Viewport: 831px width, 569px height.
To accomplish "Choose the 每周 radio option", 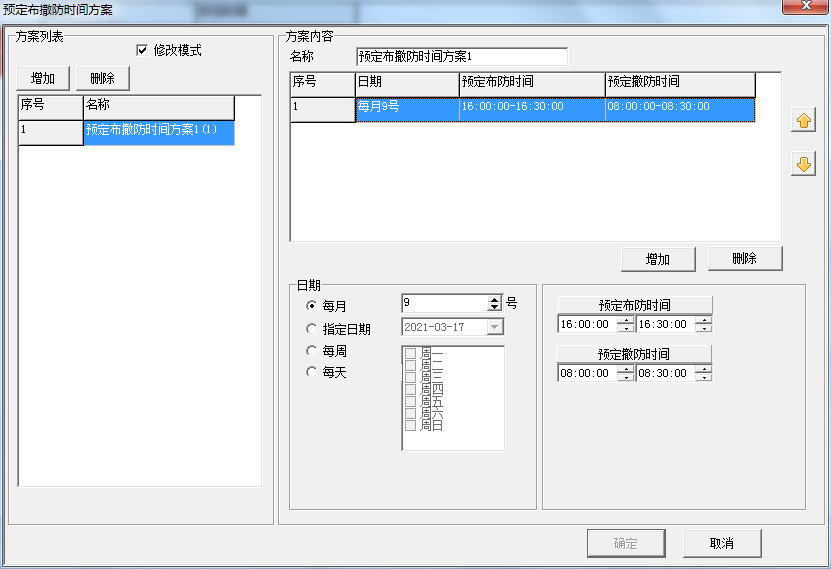I will (x=312, y=351).
